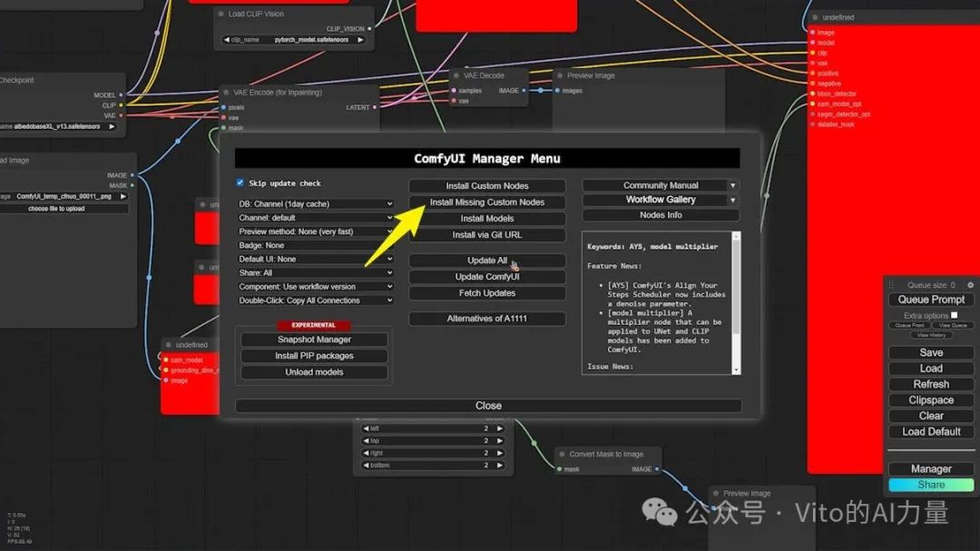This screenshot has width=980, height=551.
Task: Click the queue panel drag handle icon
Action: click(x=892, y=284)
